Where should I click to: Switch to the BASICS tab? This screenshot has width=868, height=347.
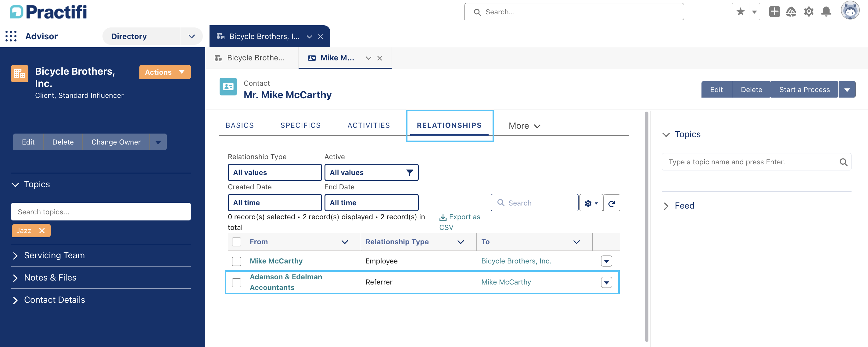(240, 125)
